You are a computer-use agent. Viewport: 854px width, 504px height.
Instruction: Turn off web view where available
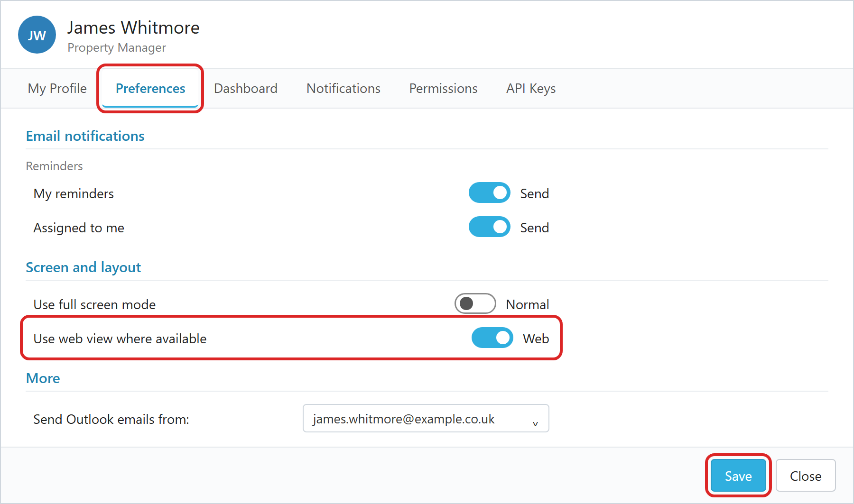point(492,338)
